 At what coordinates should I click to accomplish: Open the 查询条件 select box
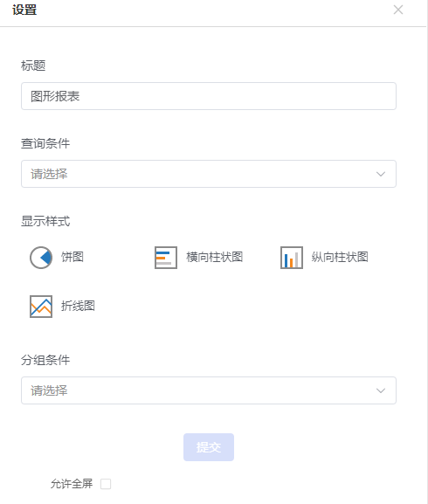(x=209, y=174)
